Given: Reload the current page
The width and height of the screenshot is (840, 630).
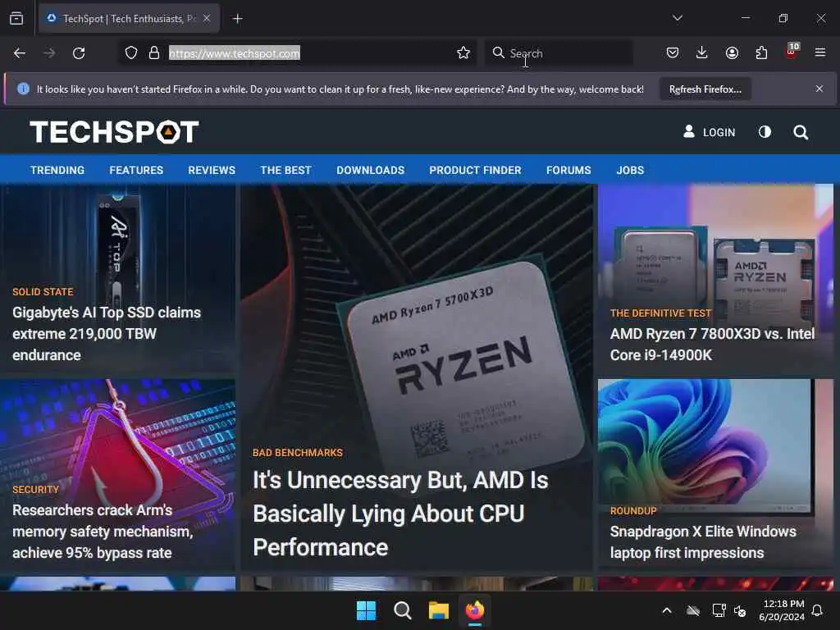Looking at the screenshot, I should [x=79, y=53].
